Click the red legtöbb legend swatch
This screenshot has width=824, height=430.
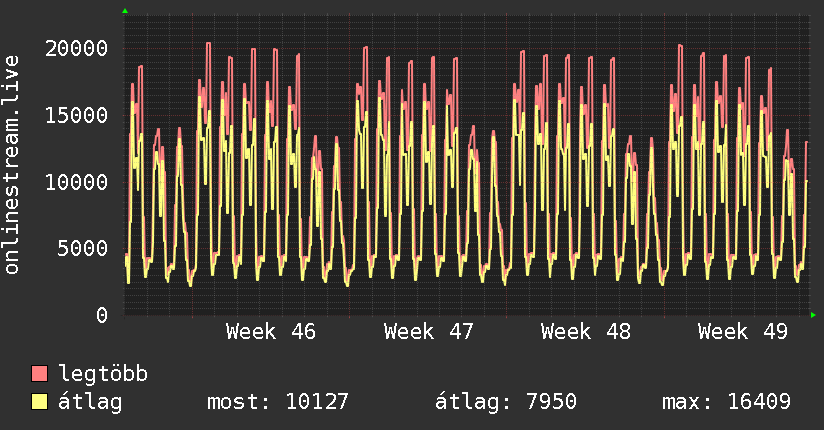pyautogui.click(x=40, y=374)
